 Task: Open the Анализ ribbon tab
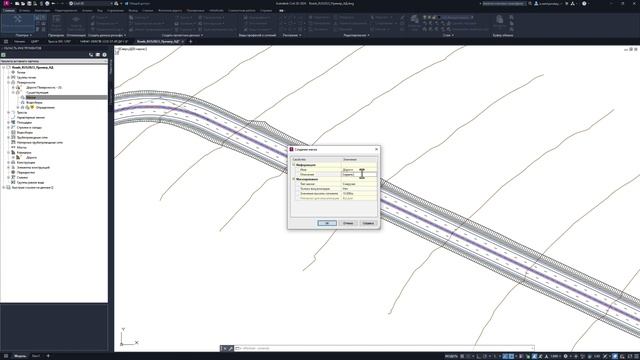(x=87, y=10)
